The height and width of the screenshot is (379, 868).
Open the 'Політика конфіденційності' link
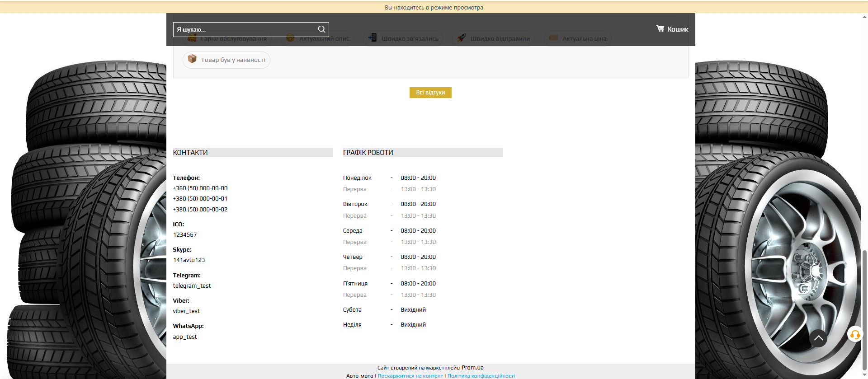[481, 376]
